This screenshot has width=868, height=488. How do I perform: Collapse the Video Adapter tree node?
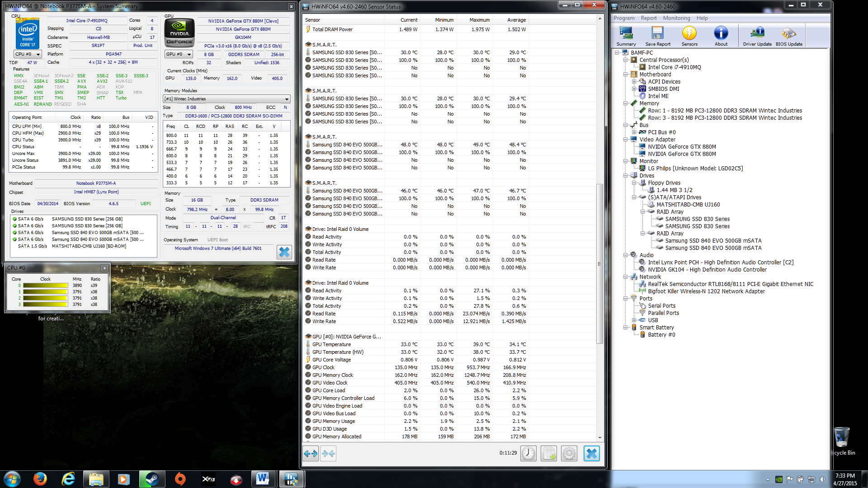click(x=626, y=140)
